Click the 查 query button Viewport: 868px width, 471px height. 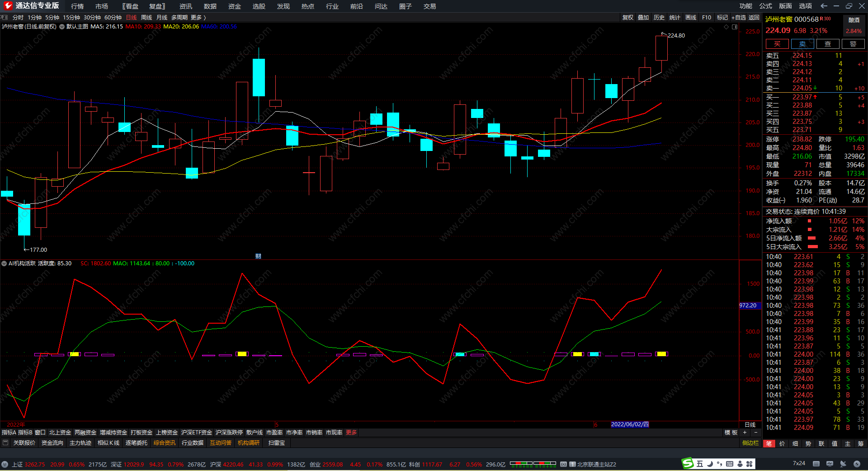click(828, 44)
